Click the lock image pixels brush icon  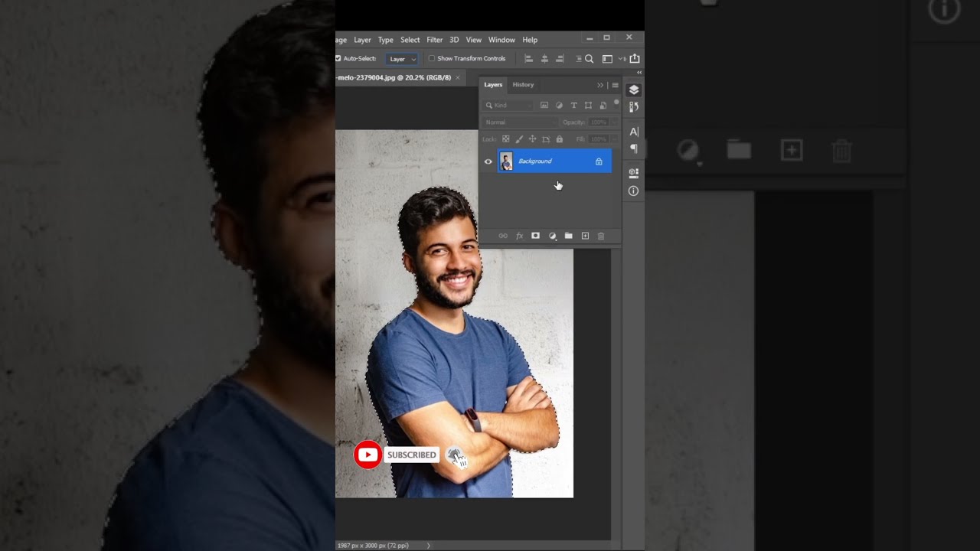click(x=519, y=139)
